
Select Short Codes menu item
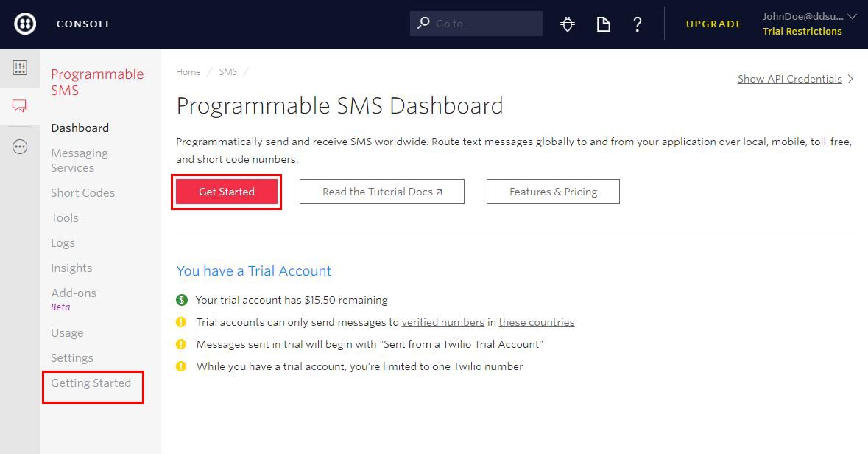point(83,193)
